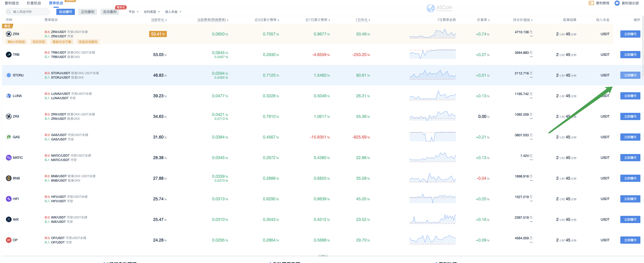Switch to the 套利组合 tab

pyautogui.click(x=12, y=3)
